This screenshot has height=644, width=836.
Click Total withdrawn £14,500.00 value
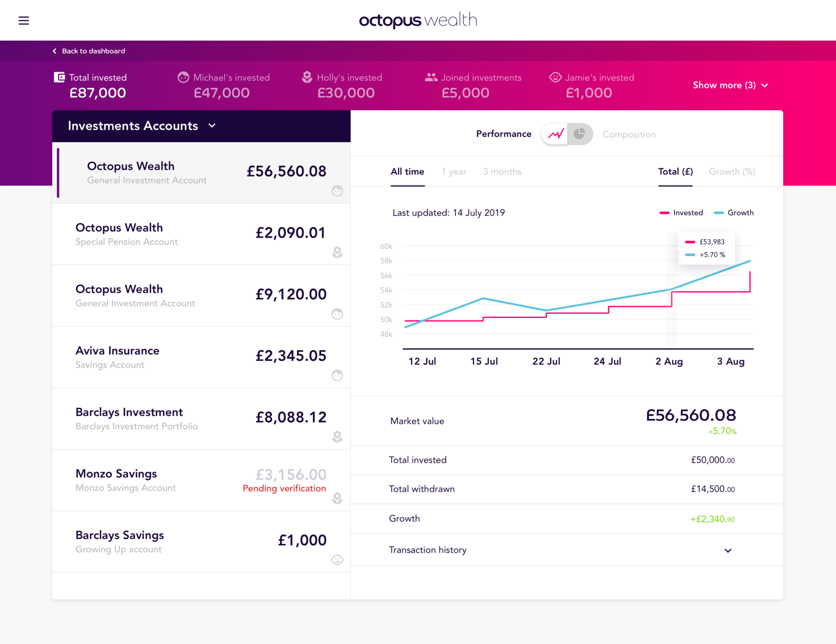713,489
